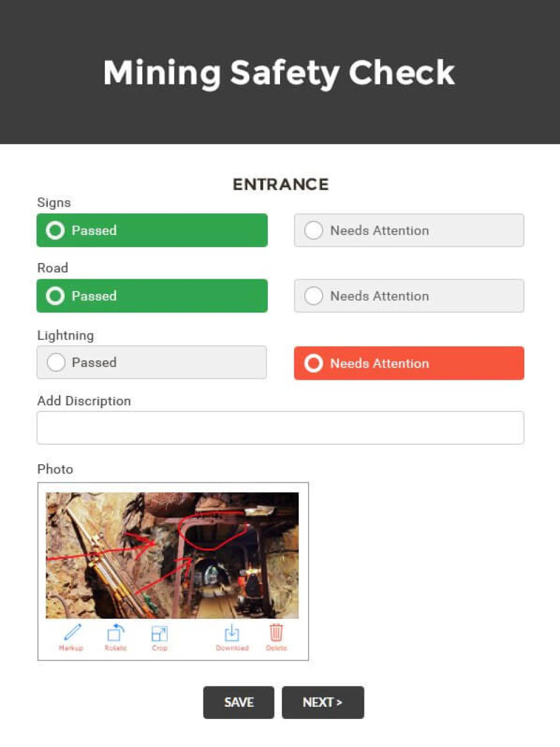Select Passed for the Lightning check
The width and height of the screenshot is (560, 747).
pyautogui.click(x=151, y=362)
